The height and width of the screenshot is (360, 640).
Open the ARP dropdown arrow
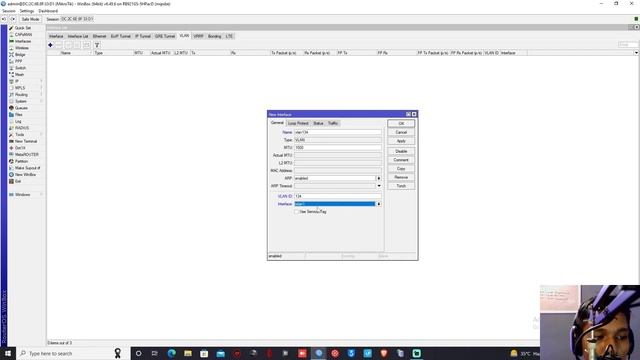[x=378, y=178]
